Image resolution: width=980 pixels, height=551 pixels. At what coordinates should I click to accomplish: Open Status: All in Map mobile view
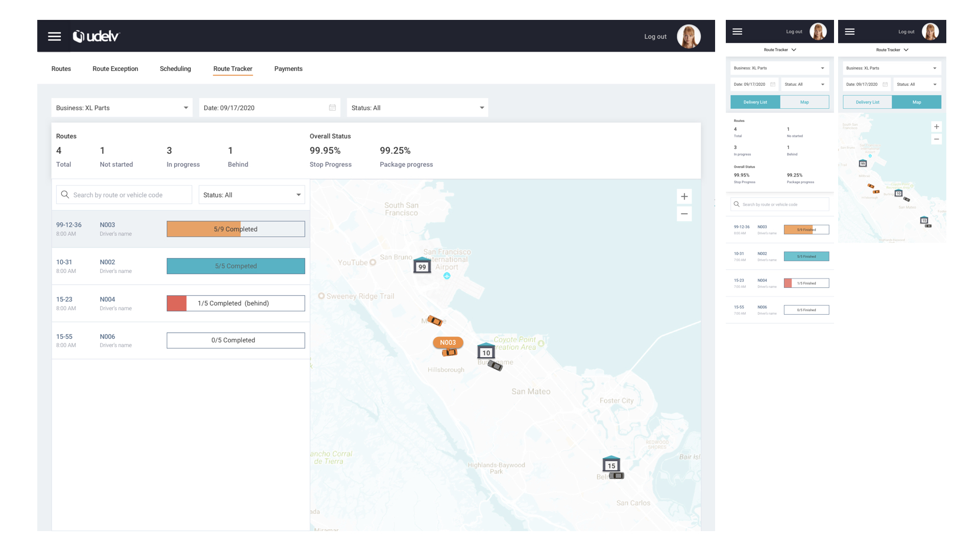pyautogui.click(x=917, y=84)
